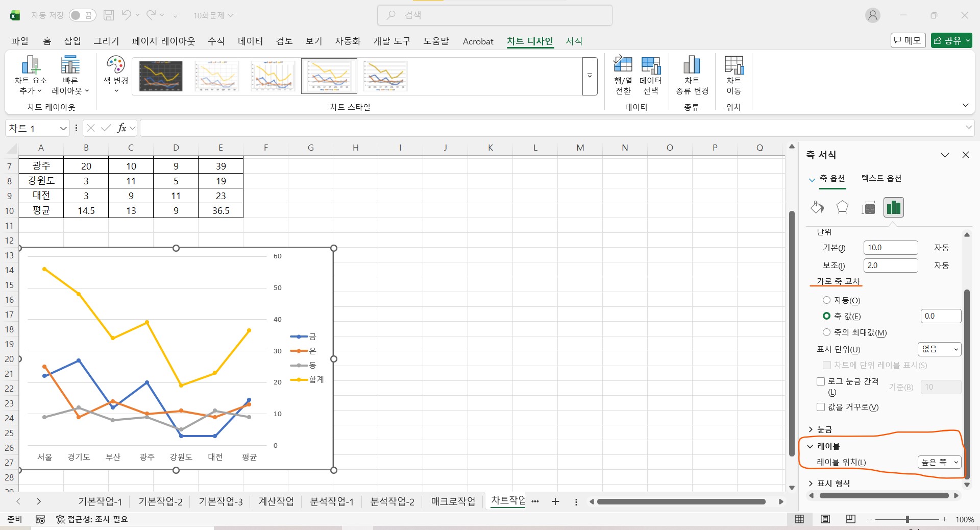The width and height of the screenshot is (980, 530).
Task: Toggle the AutoSave (자동 저장) switch
Action: point(82,15)
